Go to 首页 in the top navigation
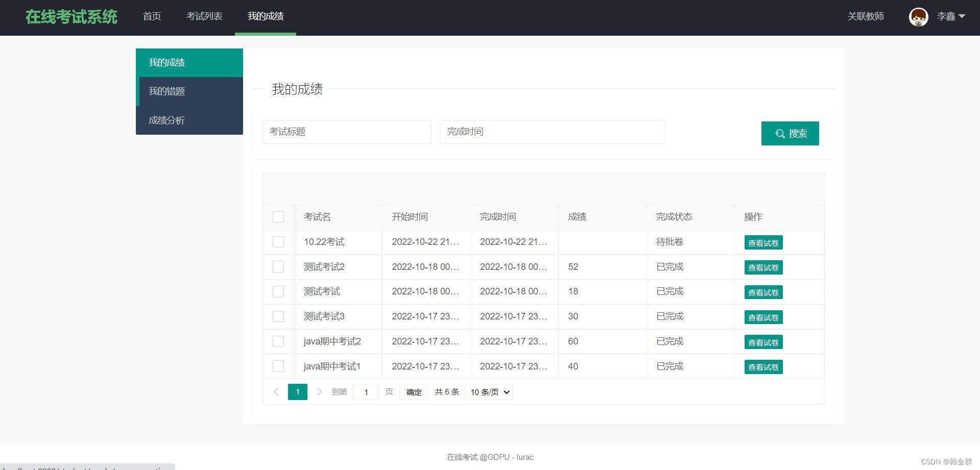This screenshot has height=470, width=980. (152, 16)
